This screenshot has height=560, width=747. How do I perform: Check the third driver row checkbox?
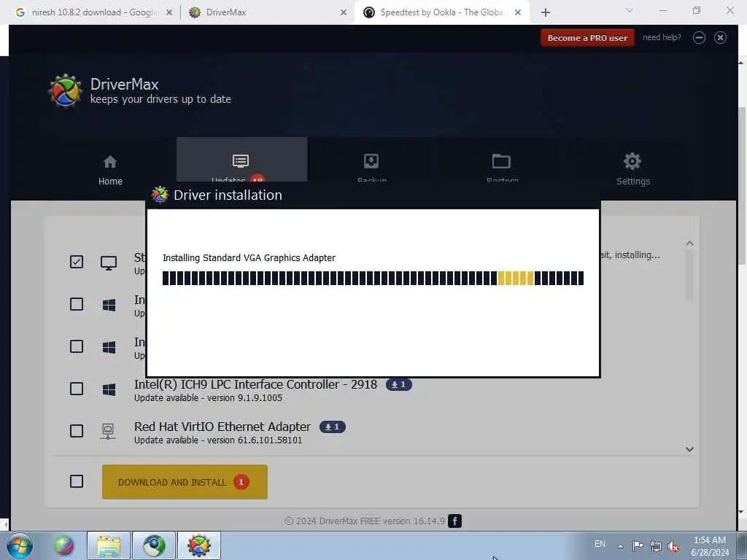click(77, 346)
